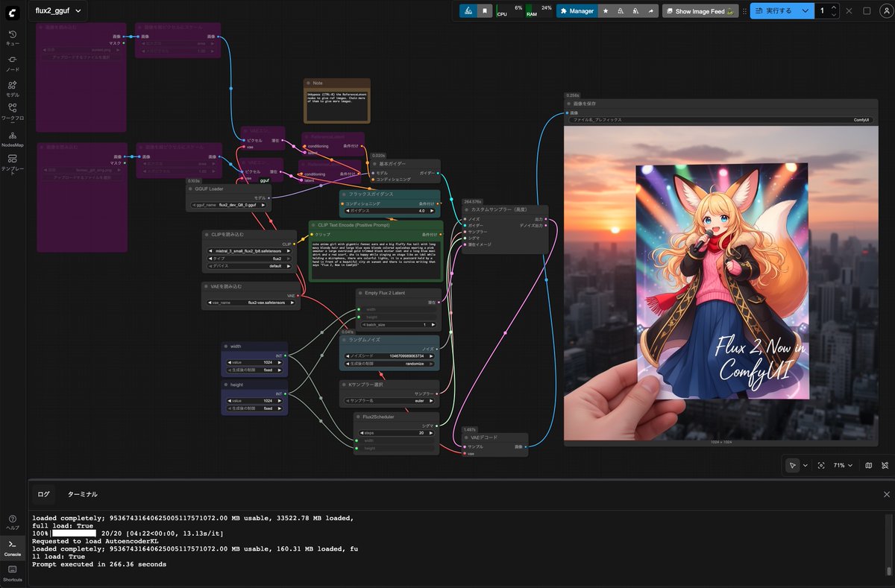This screenshot has width=895, height=588.
Task: Collapse the Flux2Scheduler node dot
Action: click(357, 417)
